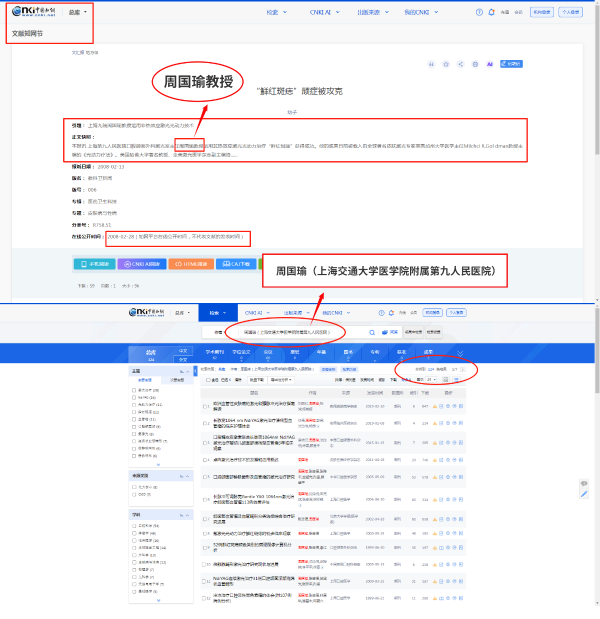Viewport: 600px width, 619px height.
Task: Switch to the 学位论文 results tab
Action: (241, 353)
